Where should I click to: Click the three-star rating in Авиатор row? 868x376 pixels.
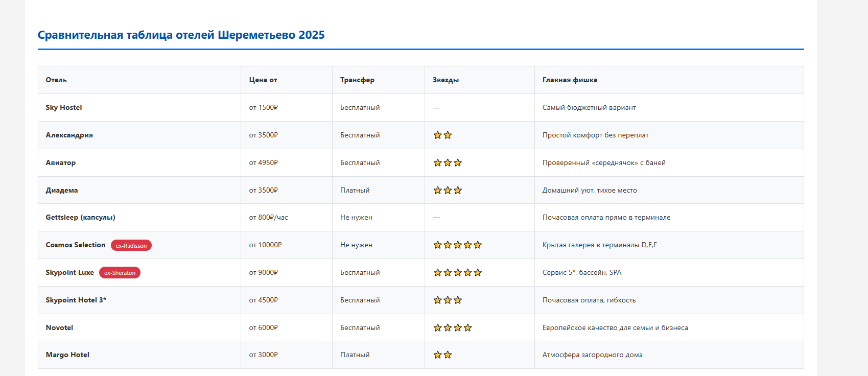(448, 162)
